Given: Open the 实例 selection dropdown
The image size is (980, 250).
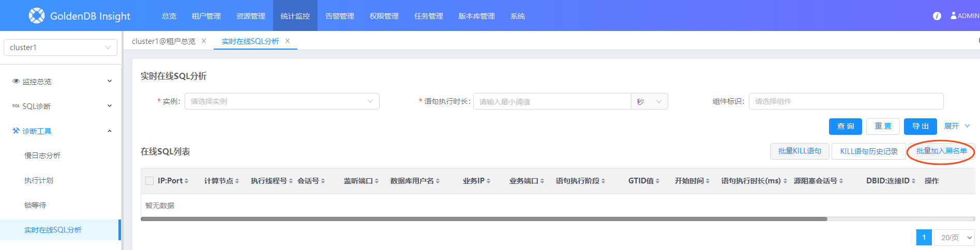Looking at the screenshot, I should [x=282, y=101].
